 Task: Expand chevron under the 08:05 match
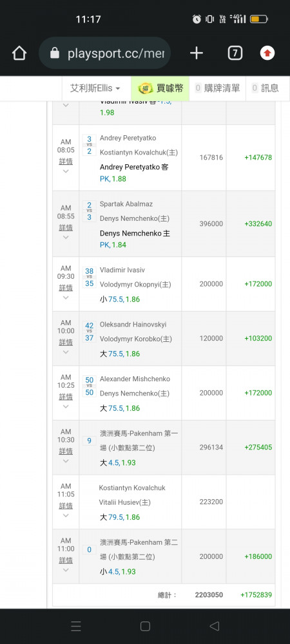[66, 171]
